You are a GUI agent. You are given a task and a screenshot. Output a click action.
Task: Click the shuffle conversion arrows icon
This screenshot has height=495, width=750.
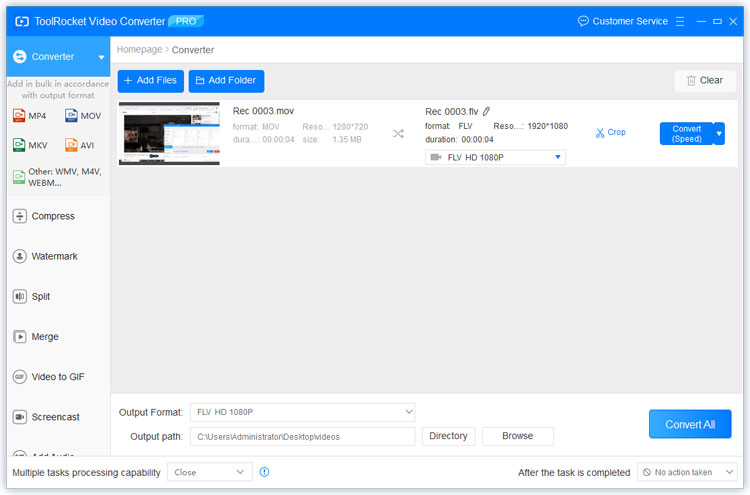click(398, 133)
